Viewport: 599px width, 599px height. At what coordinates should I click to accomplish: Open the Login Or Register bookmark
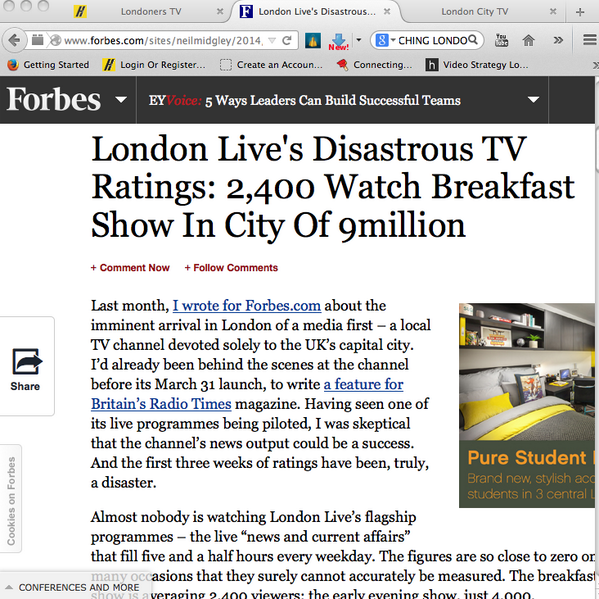154,65
